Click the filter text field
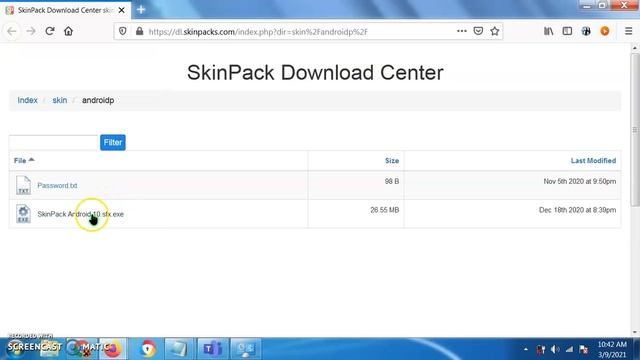 coord(53,142)
